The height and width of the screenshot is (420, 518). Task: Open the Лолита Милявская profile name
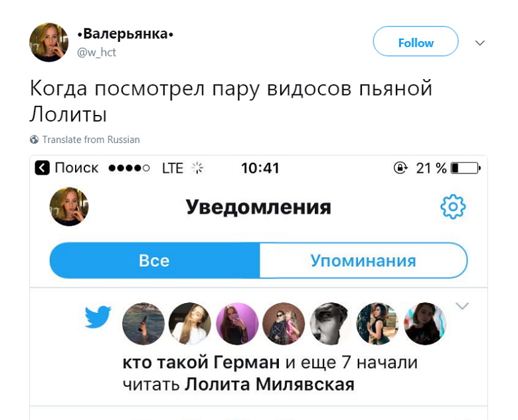pyautogui.click(x=269, y=384)
